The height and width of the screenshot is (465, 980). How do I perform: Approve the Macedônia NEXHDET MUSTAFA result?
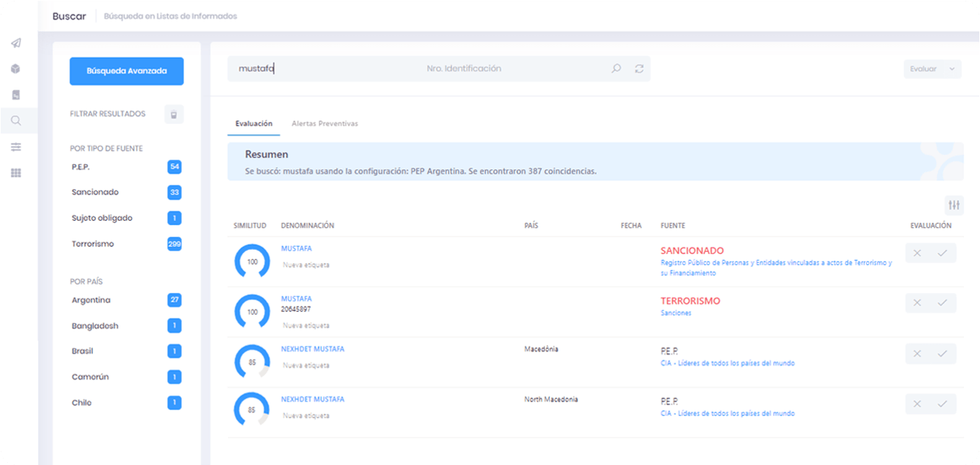point(942,353)
